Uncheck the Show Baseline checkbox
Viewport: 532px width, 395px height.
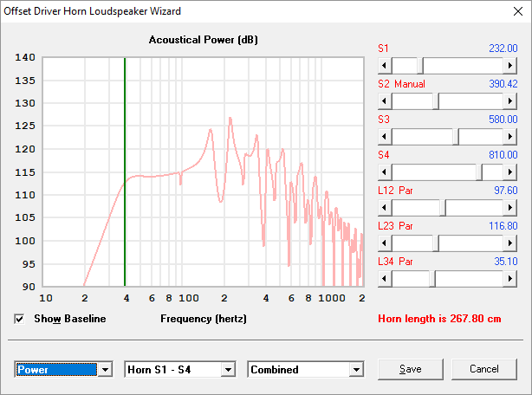click(x=19, y=319)
